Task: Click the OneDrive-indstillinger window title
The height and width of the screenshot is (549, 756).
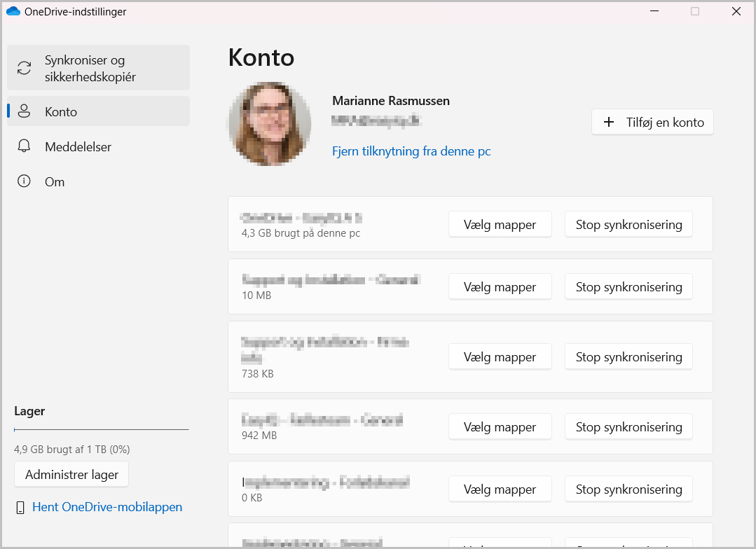Action: 75,12
